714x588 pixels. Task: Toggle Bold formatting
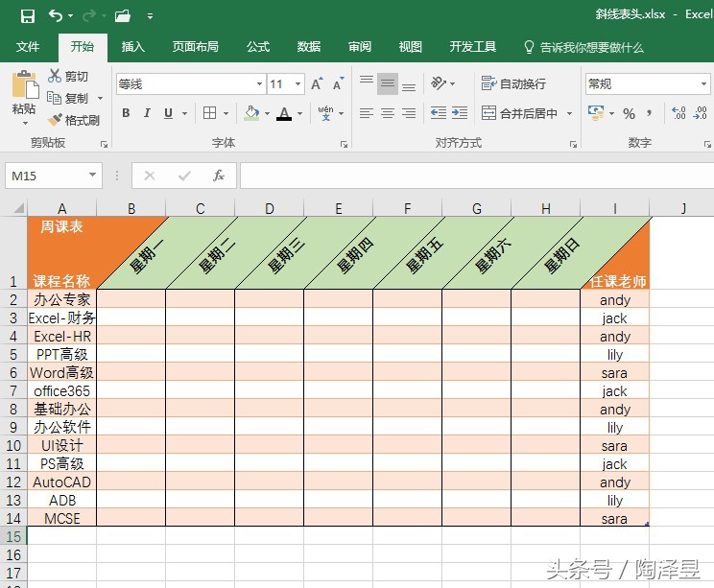click(x=126, y=113)
